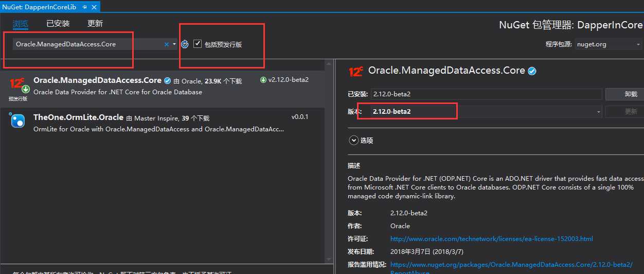Viewport: 644px width, 274px height.
Task: Click the 预发行版 label under the Oracle icon
Action: [x=18, y=99]
